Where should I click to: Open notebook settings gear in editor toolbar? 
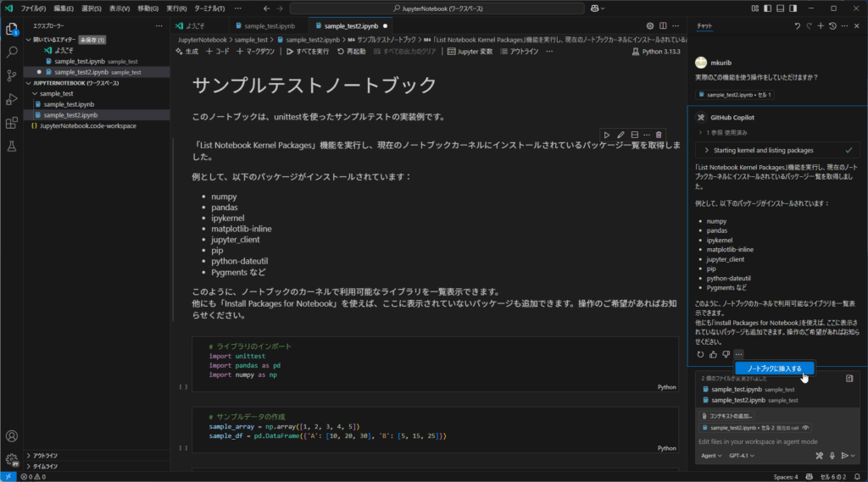pyautogui.click(x=650, y=26)
